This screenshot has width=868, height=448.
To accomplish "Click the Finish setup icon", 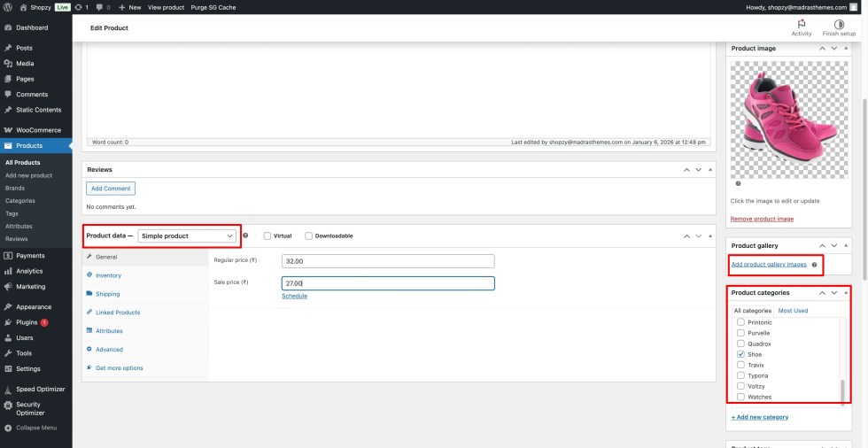I will (x=839, y=24).
